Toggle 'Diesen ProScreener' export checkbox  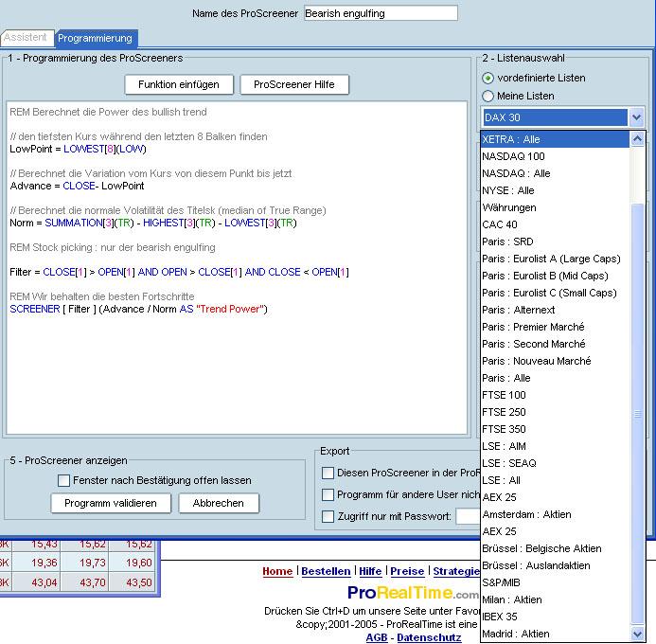(x=328, y=473)
